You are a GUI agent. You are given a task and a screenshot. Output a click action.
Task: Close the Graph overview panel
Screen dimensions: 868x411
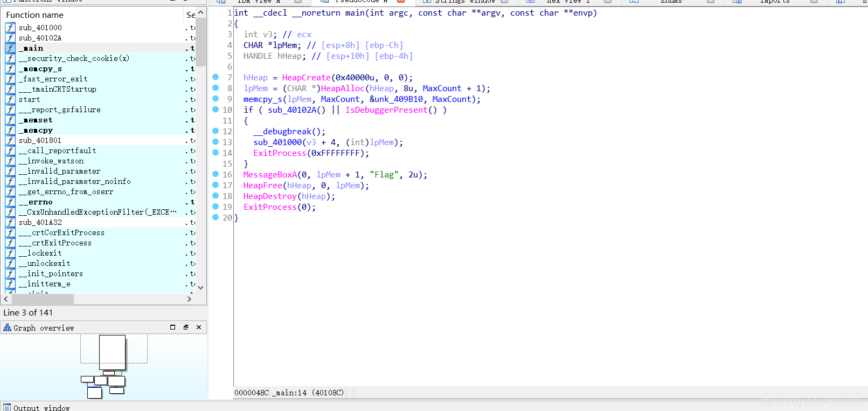(199, 327)
